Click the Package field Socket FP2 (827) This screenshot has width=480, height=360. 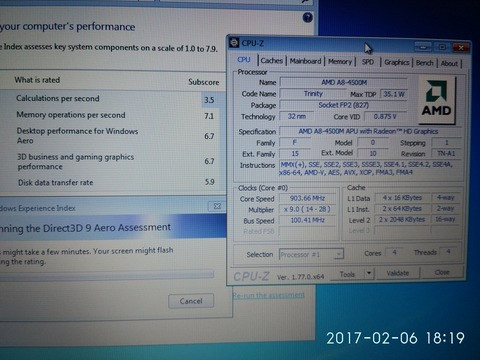pyautogui.click(x=343, y=105)
